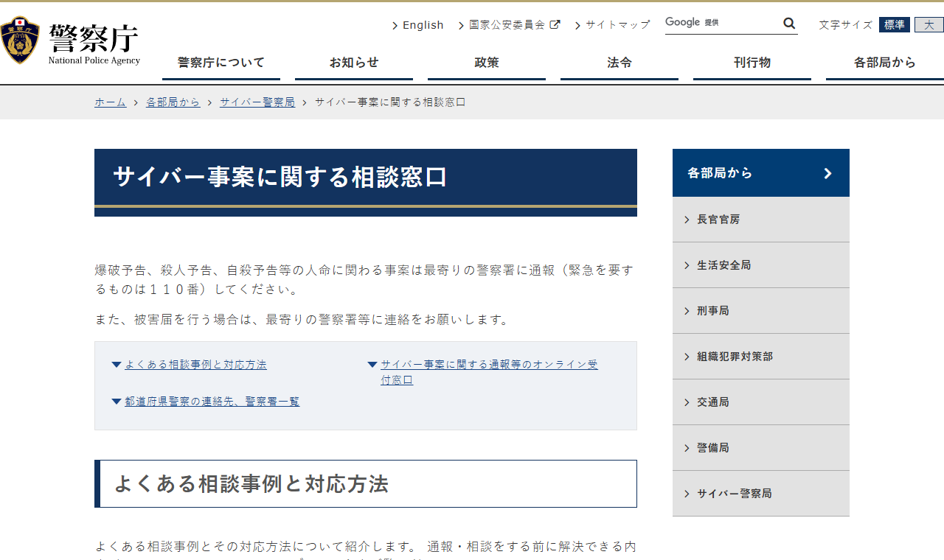Click the triangle icon before 都道府県警察の連絡先 link

[x=117, y=402]
